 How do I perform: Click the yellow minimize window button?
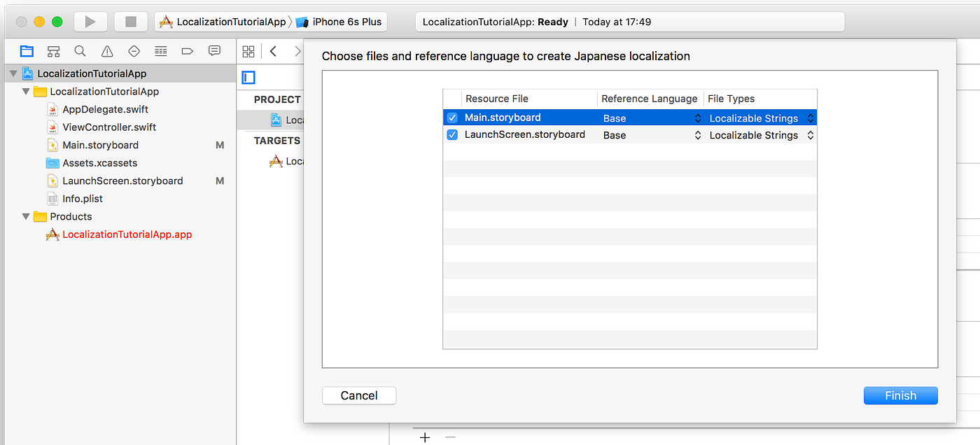click(39, 22)
